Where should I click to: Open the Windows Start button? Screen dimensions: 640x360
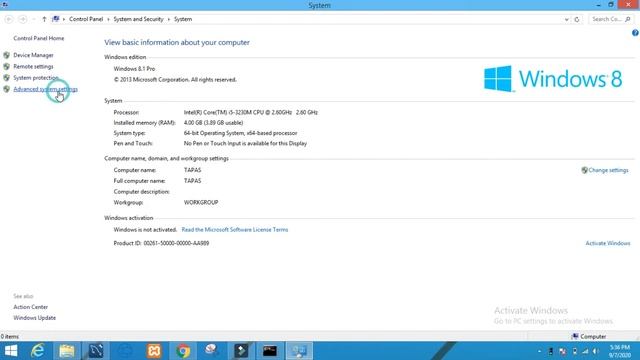point(11,351)
